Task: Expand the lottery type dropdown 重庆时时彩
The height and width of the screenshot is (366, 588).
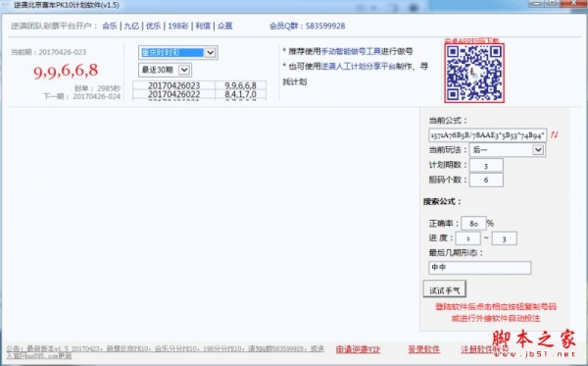Action: point(210,53)
